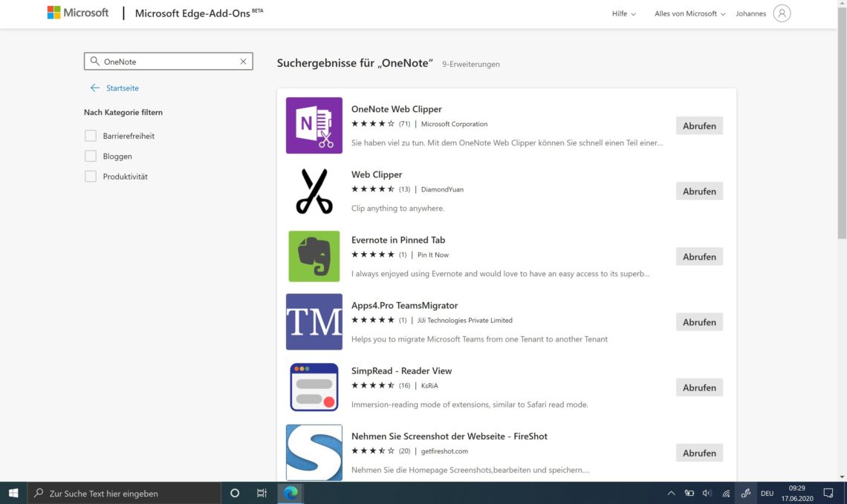Open the Alles von Microsoft dropdown
Viewport: 847px width, 504px height.
(688, 13)
